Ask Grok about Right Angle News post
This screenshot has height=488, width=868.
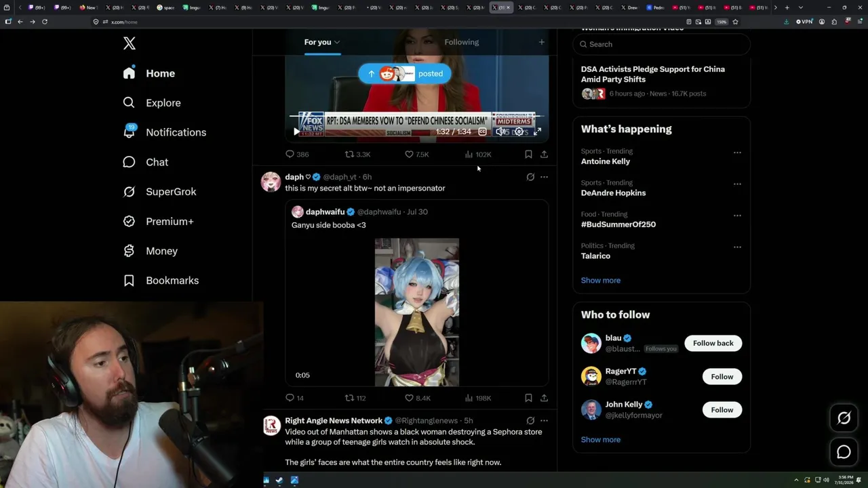[530, 421]
